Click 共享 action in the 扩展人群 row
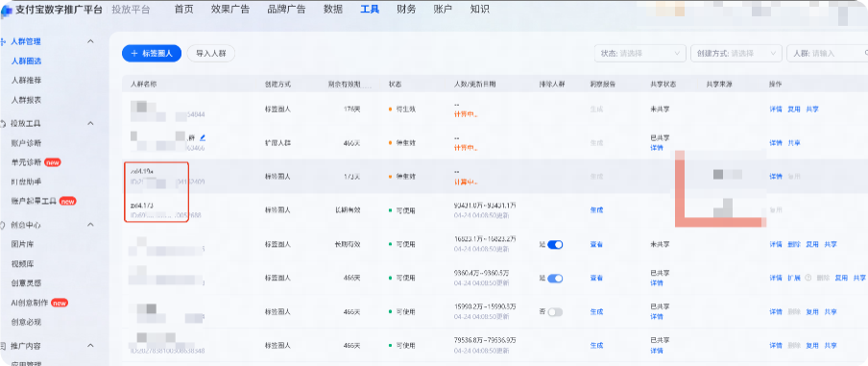868x366 pixels. [x=794, y=143]
